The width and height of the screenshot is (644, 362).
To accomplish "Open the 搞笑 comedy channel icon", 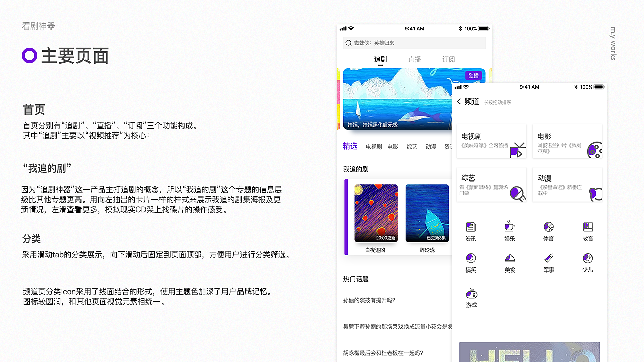I will pyautogui.click(x=471, y=258).
